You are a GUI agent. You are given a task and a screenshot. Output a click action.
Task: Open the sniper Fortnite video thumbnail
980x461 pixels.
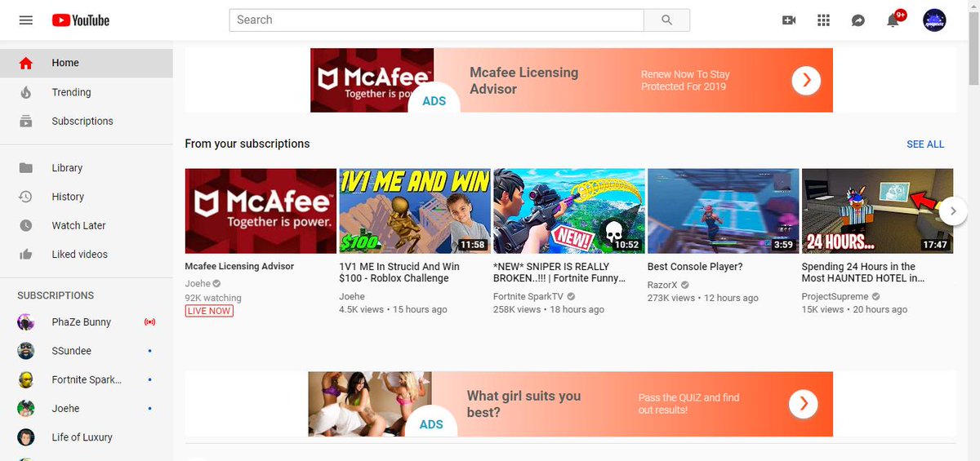pos(568,211)
